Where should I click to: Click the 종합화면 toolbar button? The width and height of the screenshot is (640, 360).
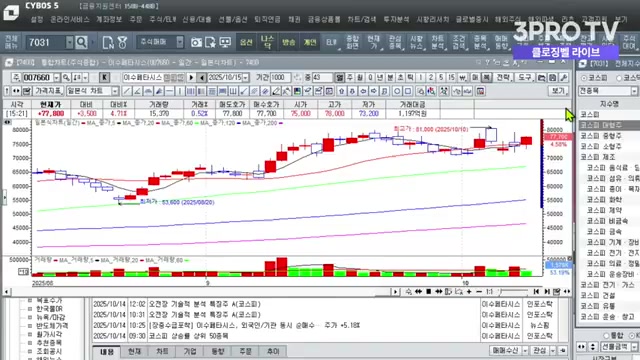tap(352, 42)
